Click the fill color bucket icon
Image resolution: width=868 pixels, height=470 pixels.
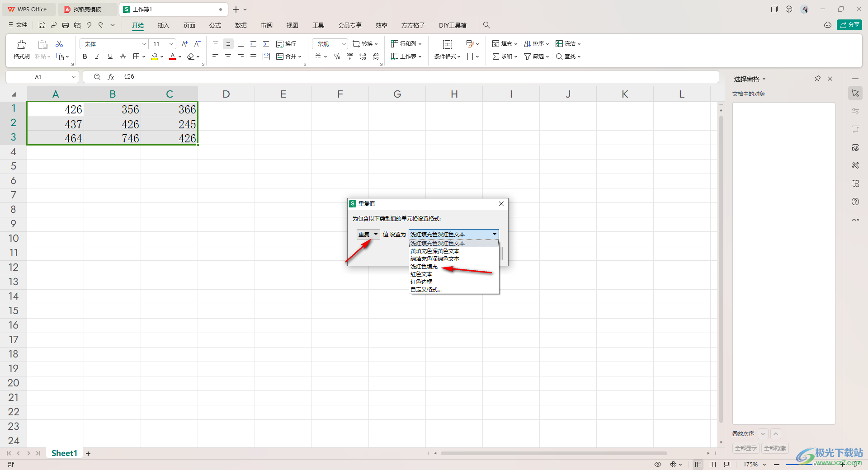click(x=155, y=56)
